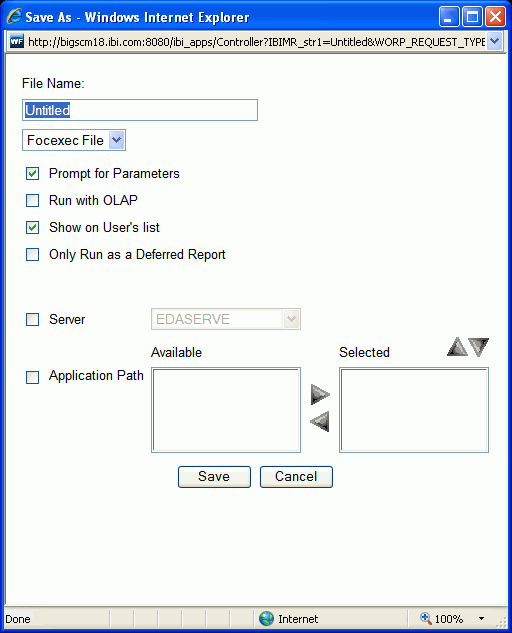Image resolution: width=512 pixels, height=633 pixels.
Task: Open the Focexec File type dropdown
Action: pyautogui.click(x=74, y=140)
